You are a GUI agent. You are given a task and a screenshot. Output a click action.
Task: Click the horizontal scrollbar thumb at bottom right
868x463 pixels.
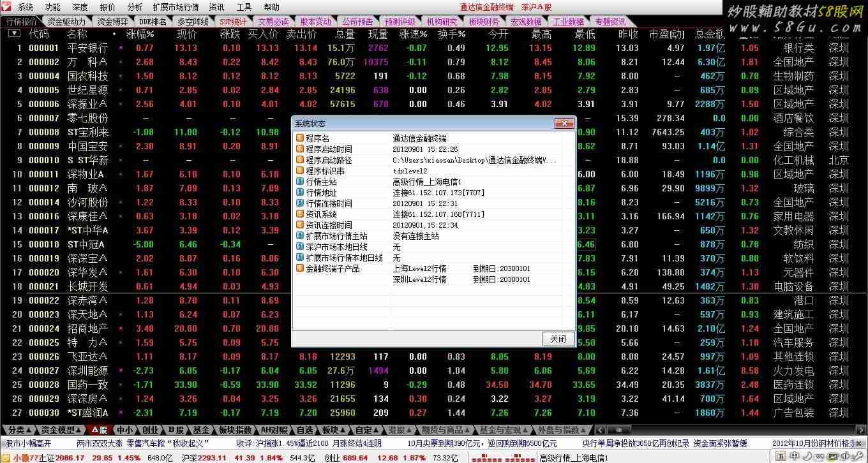tap(618, 430)
